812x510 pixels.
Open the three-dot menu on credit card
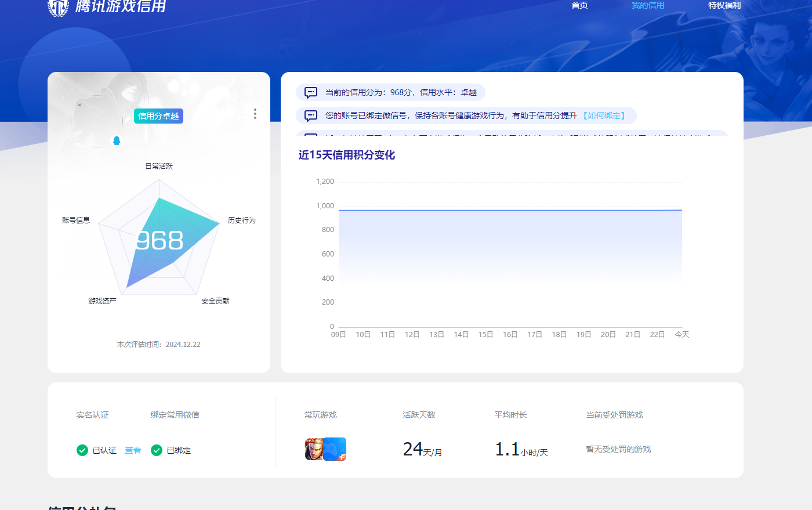(255, 114)
